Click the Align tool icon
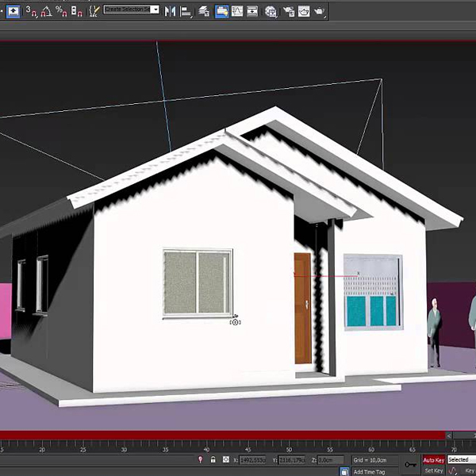The width and height of the screenshot is (476, 476). point(186,11)
